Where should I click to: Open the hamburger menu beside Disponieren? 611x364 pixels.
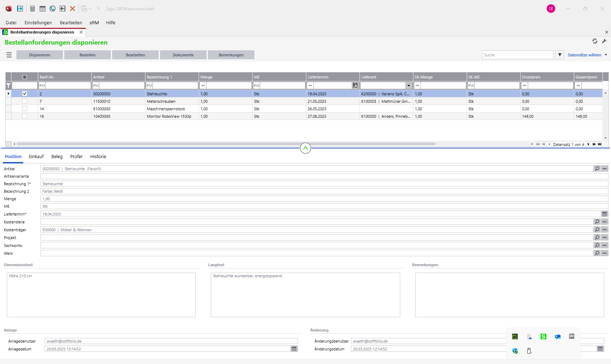(9, 55)
